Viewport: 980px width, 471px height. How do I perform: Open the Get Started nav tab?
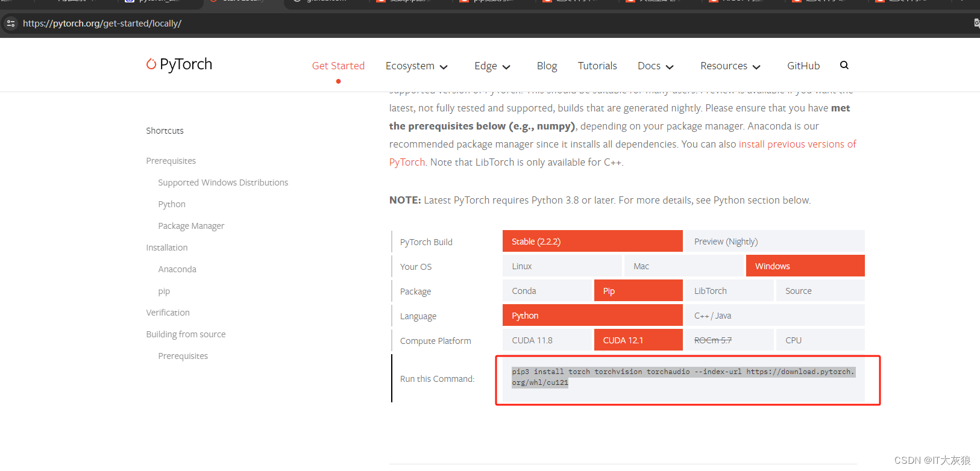click(x=338, y=66)
